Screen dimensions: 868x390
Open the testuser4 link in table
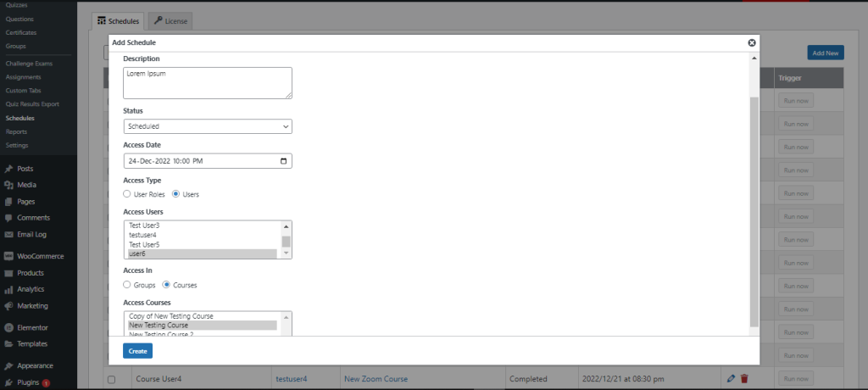(292, 379)
